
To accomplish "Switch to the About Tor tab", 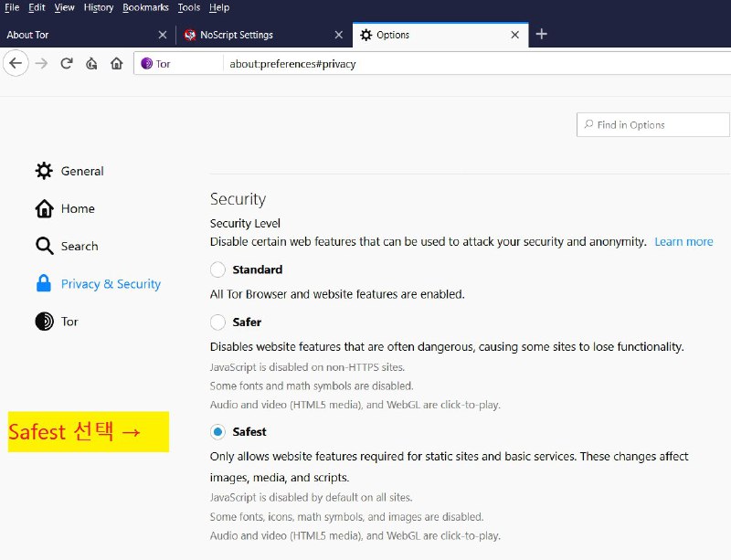I will pyautogui.click(x=87, y=35).
